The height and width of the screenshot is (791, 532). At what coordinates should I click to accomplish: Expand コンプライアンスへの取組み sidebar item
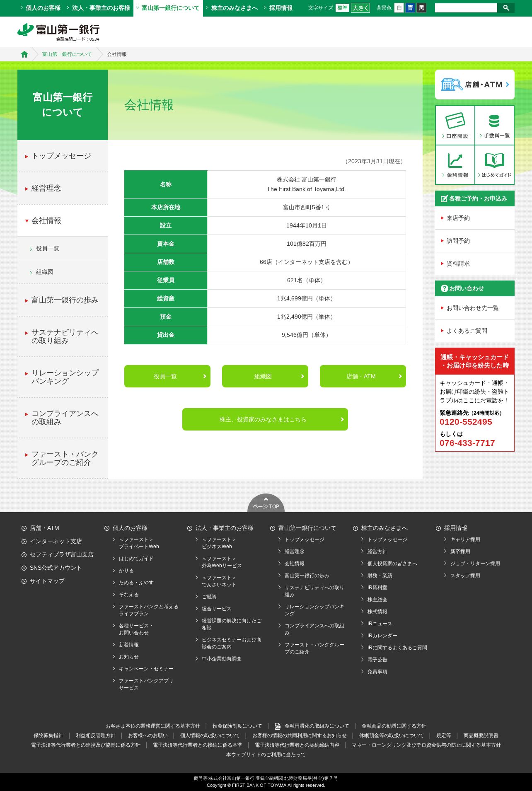coord(63,418)
